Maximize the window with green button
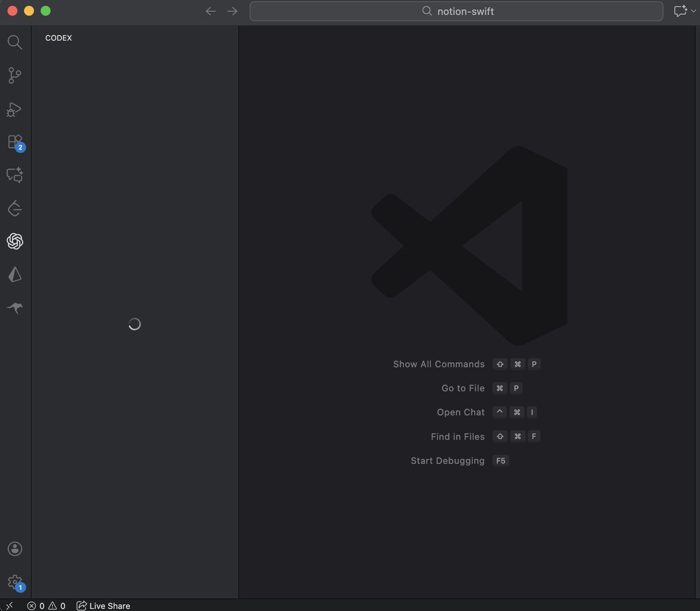 click(45, 11)
